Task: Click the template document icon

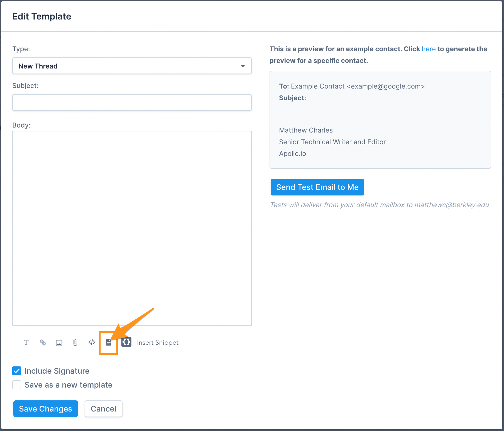Action: click(109, 342)
